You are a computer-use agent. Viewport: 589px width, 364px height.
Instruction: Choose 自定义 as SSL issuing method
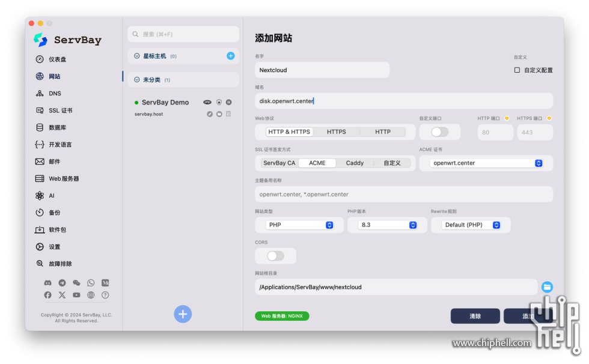point(392,163)
